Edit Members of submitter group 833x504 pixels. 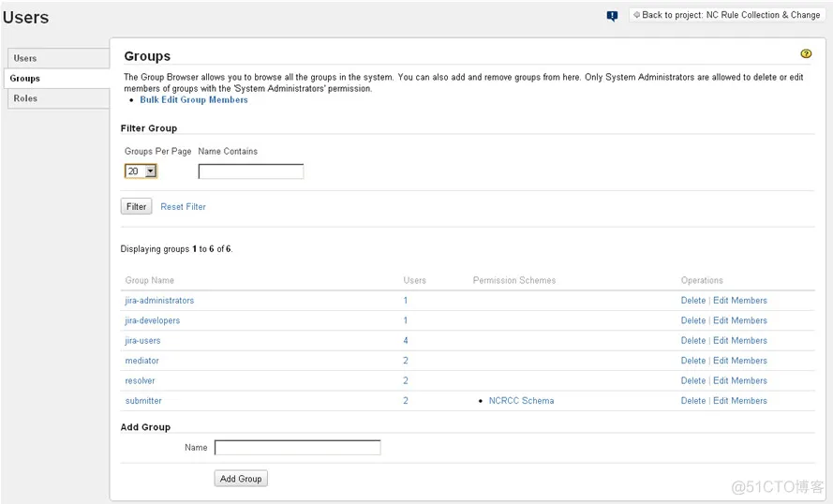(740, 401)
